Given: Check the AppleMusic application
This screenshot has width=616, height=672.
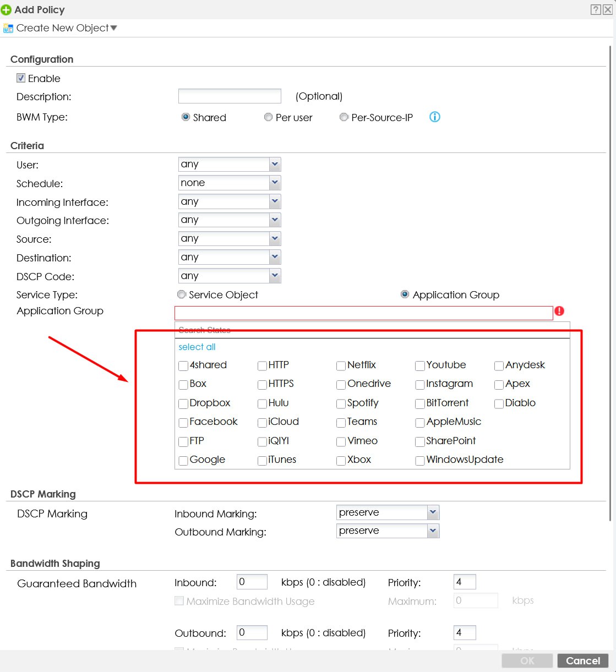Looking at the screenshot, I should [x=419, y=423].
